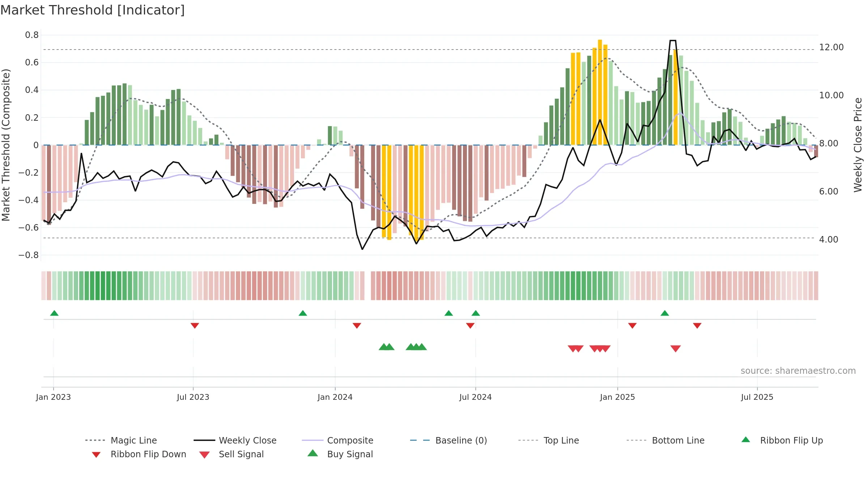
Task: Click the rightmost Sell Signal marker of Dec 2024
Action: click(x=605, y=348)
